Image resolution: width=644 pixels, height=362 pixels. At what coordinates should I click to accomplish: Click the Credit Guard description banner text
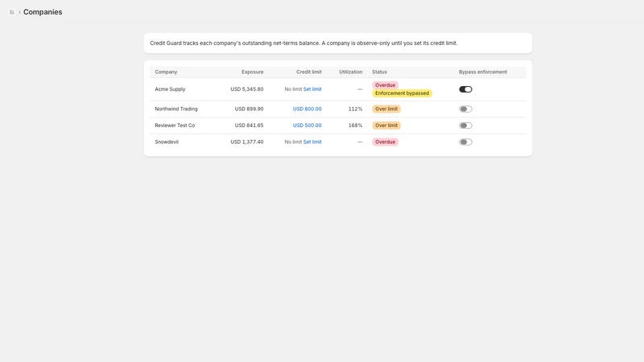303,43
